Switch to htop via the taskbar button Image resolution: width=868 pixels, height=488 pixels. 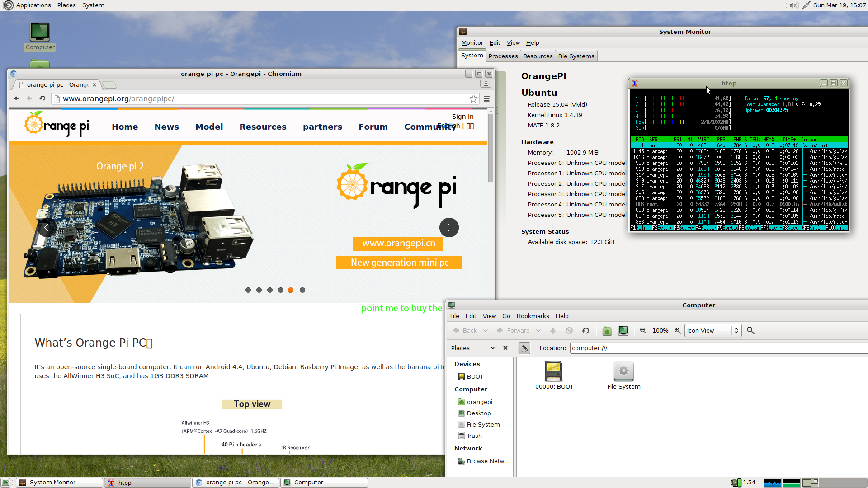pos(147,483)
